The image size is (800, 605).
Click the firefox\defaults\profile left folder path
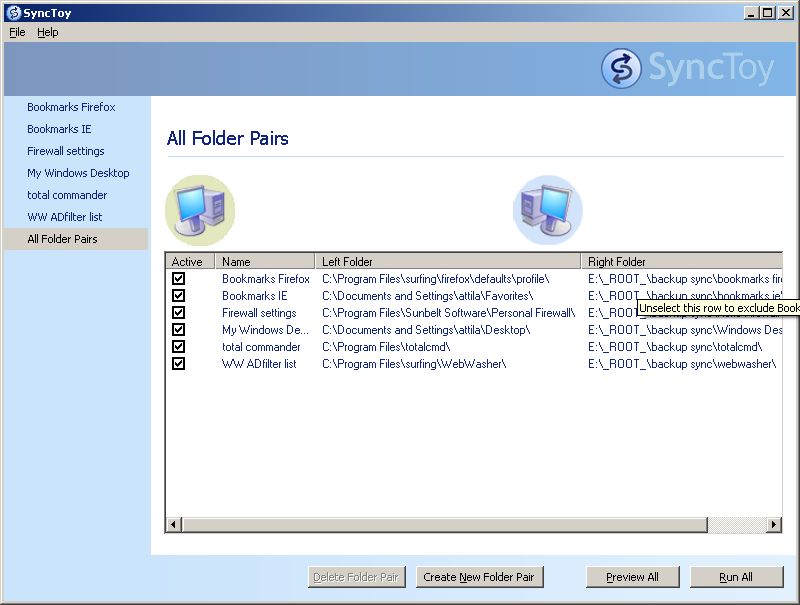(x=436, y=279)
